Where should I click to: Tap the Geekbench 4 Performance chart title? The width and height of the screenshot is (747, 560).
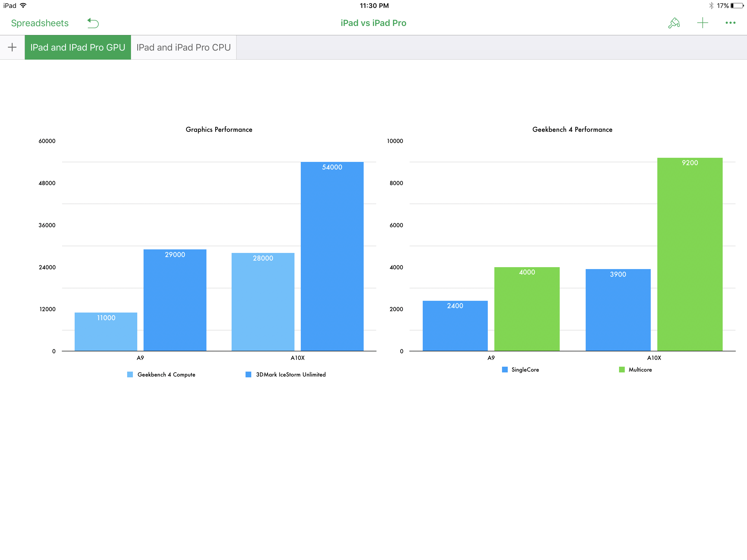click(572, 129)
